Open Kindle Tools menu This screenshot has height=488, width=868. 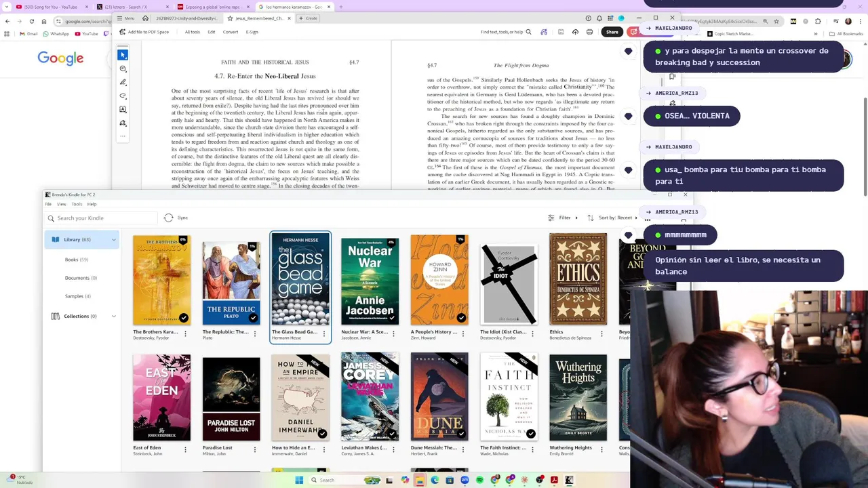pyautogui.click(x=77, y=204)
